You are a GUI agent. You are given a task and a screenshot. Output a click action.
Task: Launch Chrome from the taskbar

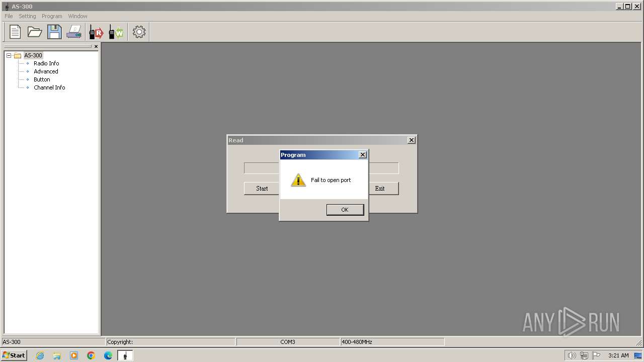(91, 355)
